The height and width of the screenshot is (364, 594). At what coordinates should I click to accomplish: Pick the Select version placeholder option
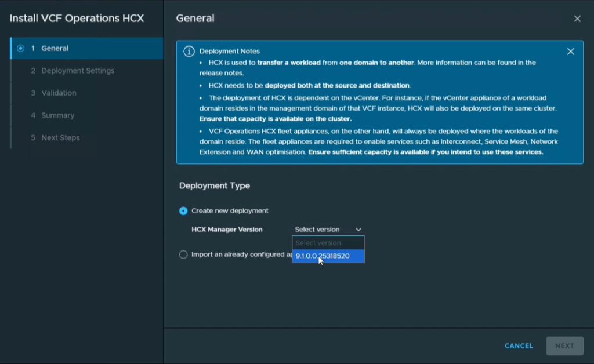[x=328, y=243]
